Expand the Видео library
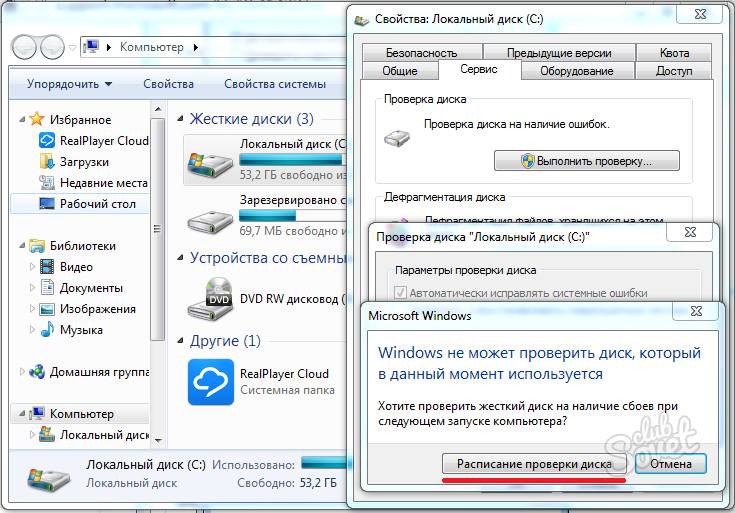This screenshot has height=513, width=735. click(x=32, y=267)
